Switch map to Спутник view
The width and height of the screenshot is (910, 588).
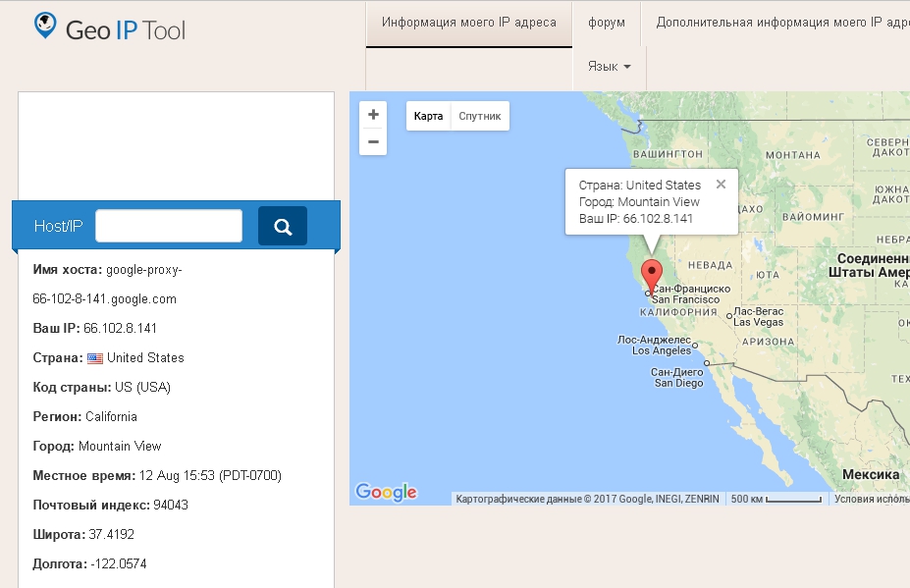[480, 116]
